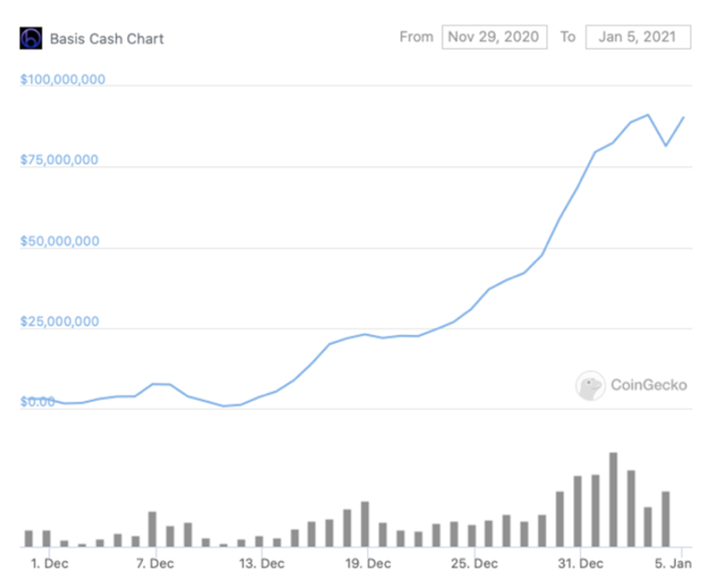The width and height of the screenshot is (722, 588).
Task: Click the $75,000,000 y-axis label
Action: tap(59, 160)
